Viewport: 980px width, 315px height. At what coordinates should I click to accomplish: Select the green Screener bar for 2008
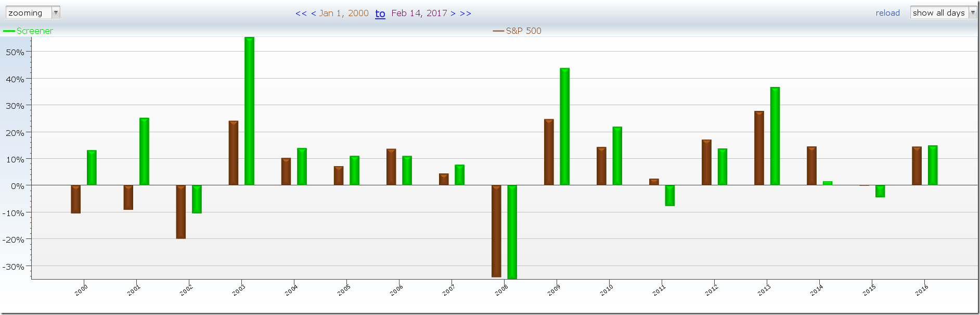512,232
